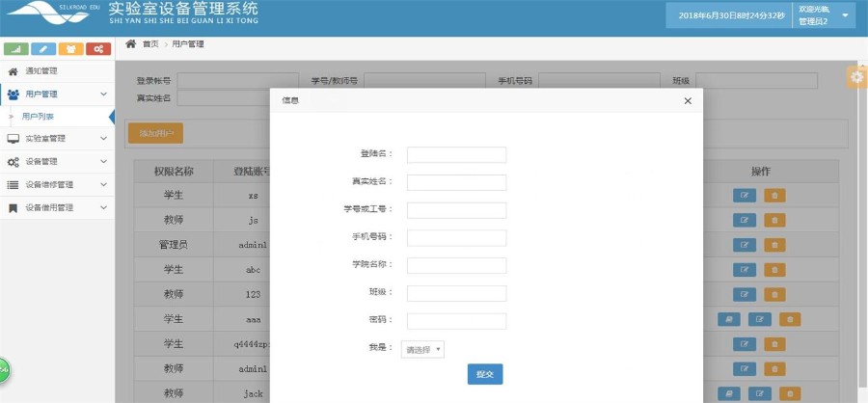This screenshot has height=403, width=868.
Task: Delete the 管理员 admin1 row
Action: (x=774, y=245)
